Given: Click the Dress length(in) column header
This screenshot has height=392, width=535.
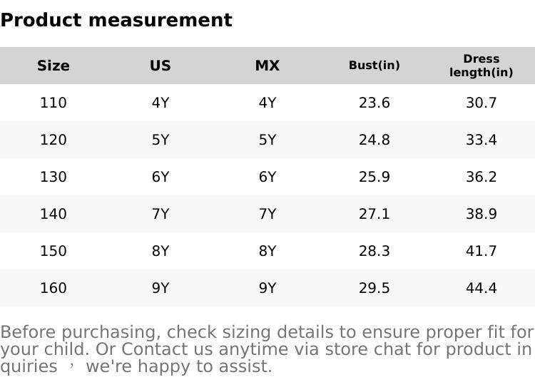Looking at the screenshot, I should 481,66.
